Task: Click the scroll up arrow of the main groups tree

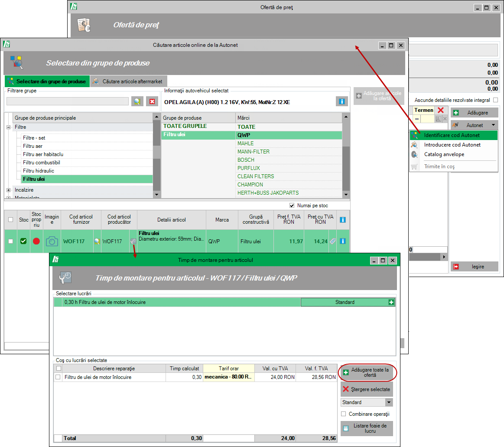Action: tap(156, 117)
